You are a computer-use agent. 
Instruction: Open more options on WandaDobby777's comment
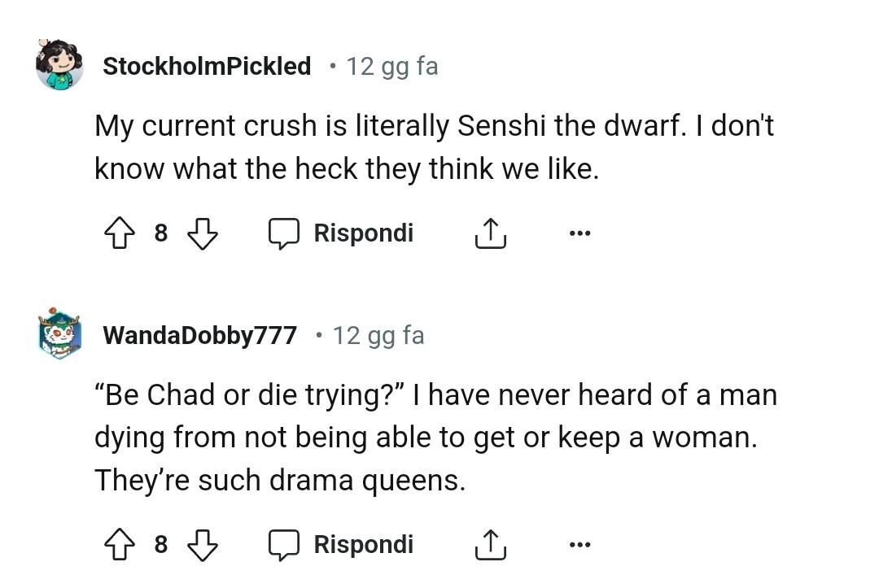579,543
